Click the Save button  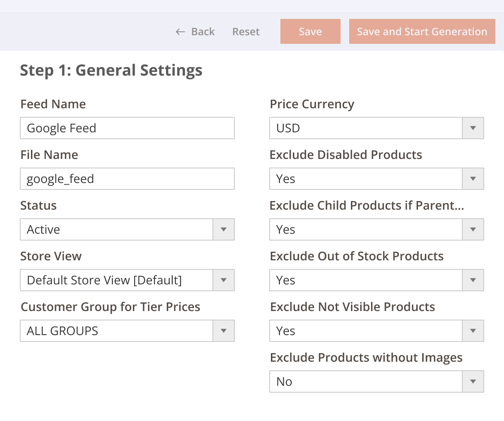click(x=310, y=32)
